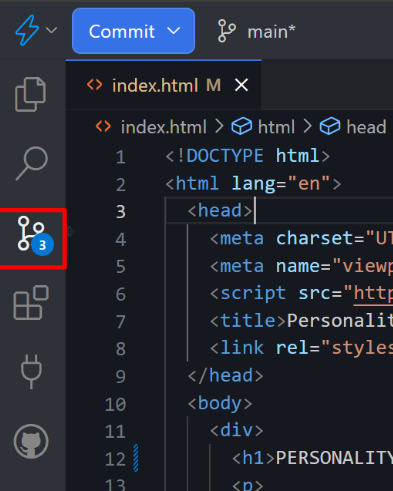Click the HTML file icon in the tab

pyautogui.click(x=95, y=85)
